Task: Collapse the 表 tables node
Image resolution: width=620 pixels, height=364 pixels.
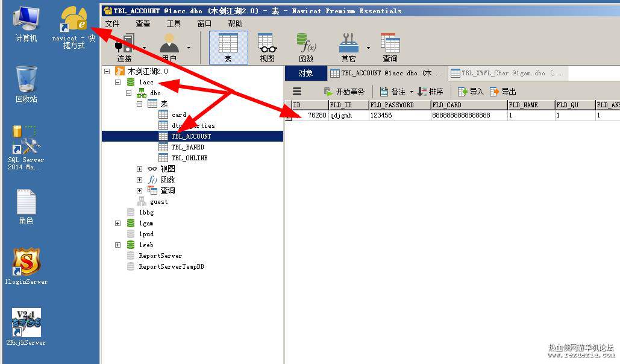Action: tap(140, 104)
